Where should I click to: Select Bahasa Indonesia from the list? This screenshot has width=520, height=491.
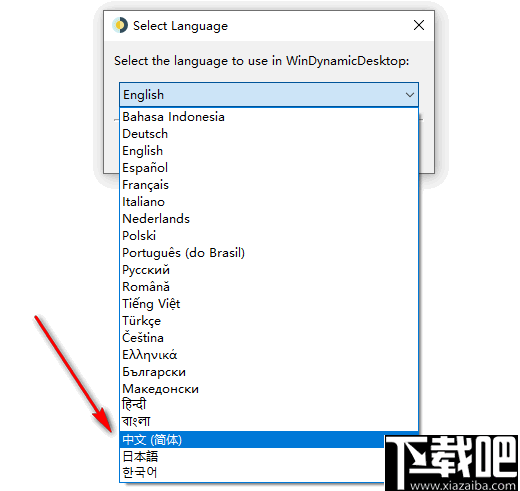[x=269, y=117]
